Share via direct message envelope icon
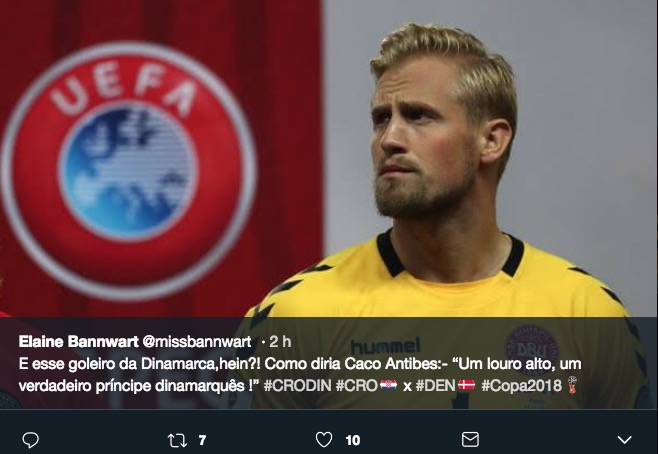Image resolution: width=658 pixels, height=454 pixels. [470, 439]
